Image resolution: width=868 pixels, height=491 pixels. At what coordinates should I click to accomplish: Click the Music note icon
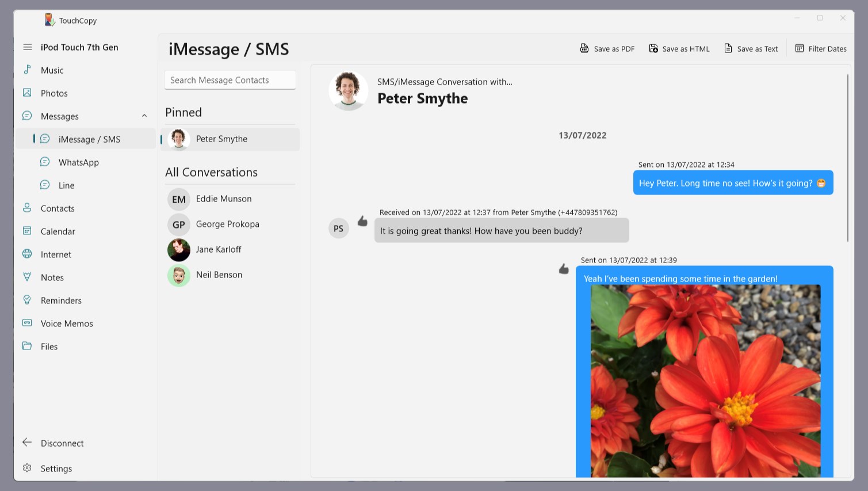click(x=27, y=70)
